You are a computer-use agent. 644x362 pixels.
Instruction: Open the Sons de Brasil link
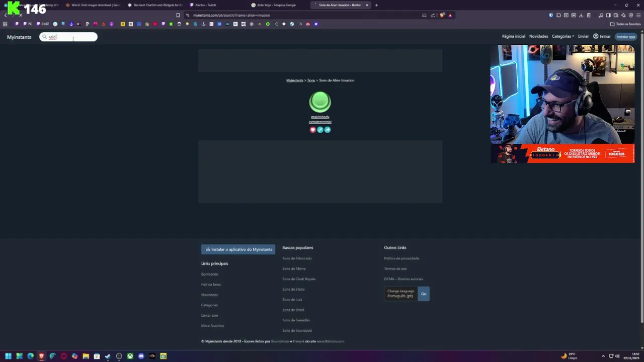(x=293, y=310)
